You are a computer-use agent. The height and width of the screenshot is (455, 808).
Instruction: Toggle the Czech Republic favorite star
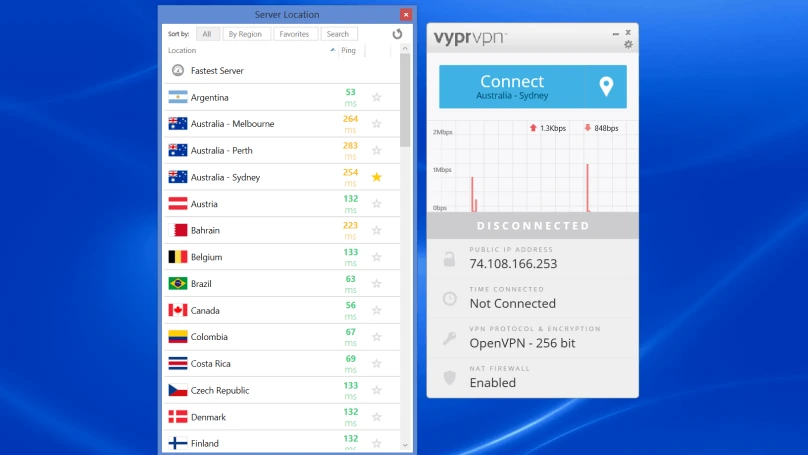377,390
